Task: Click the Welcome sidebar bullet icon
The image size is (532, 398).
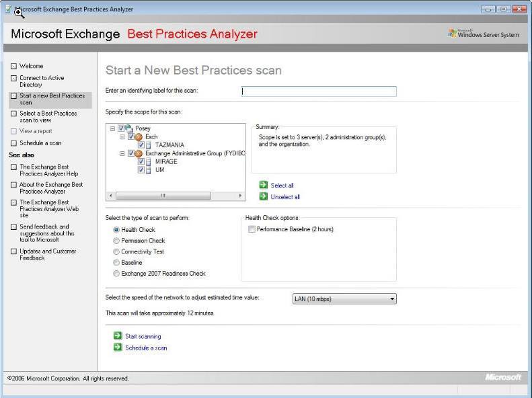Action: point(13,66)
